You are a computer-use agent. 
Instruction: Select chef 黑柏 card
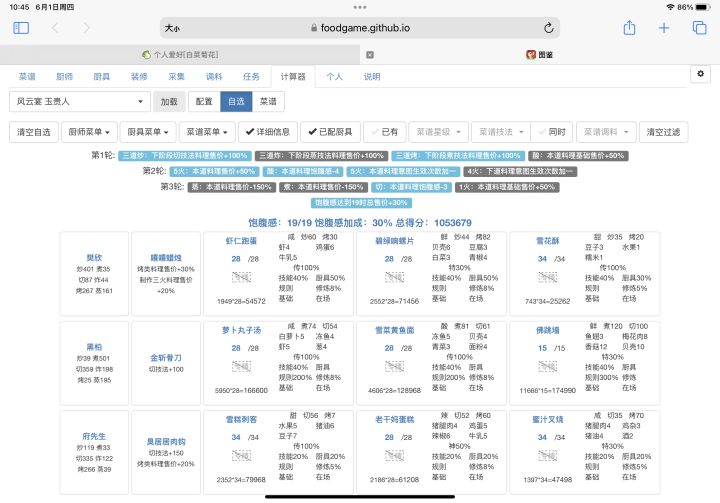pos(94,363)
